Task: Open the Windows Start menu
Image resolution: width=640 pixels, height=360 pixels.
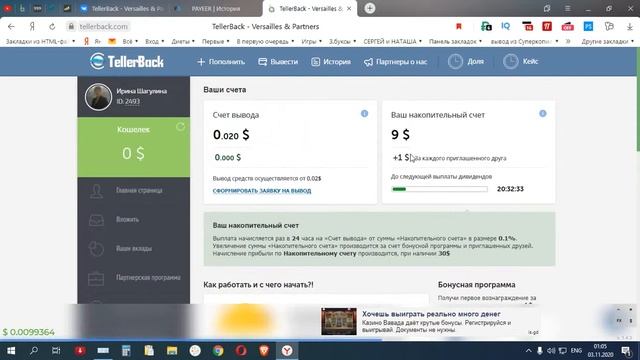Action: click(x=11, y=351)
